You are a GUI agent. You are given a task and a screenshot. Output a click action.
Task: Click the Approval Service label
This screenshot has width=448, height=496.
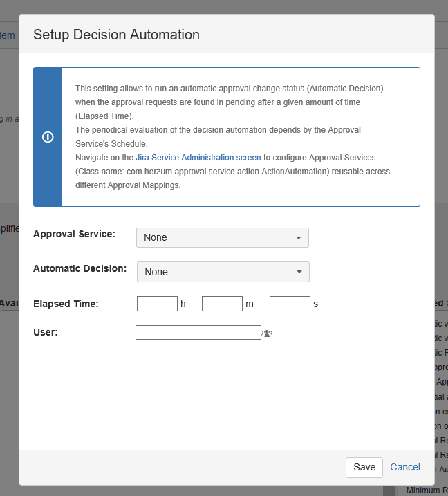pyautogui.click(x=74, y=234)
